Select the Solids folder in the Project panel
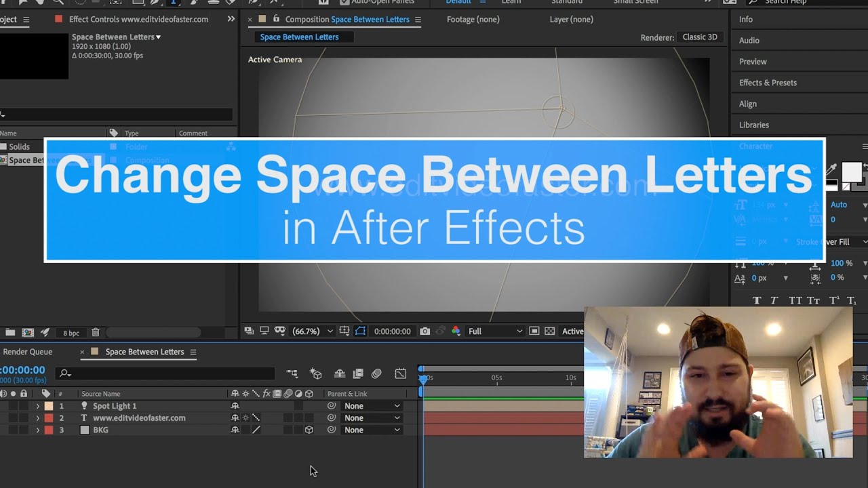868x488 pixels. click(19, 146)
